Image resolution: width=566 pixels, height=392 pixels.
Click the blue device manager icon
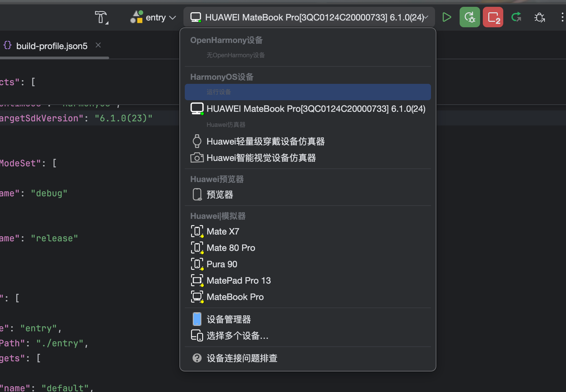(x=197, y=319)
